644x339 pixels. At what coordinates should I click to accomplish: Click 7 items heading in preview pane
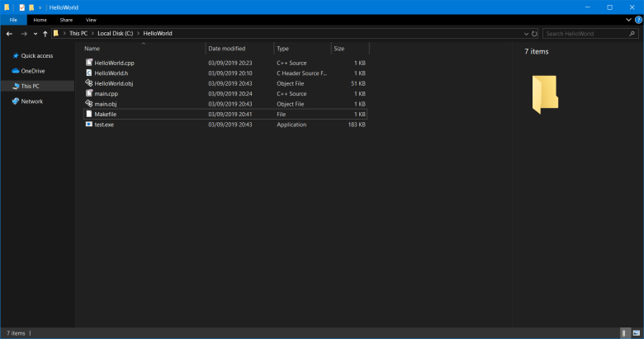coord(537,51)
